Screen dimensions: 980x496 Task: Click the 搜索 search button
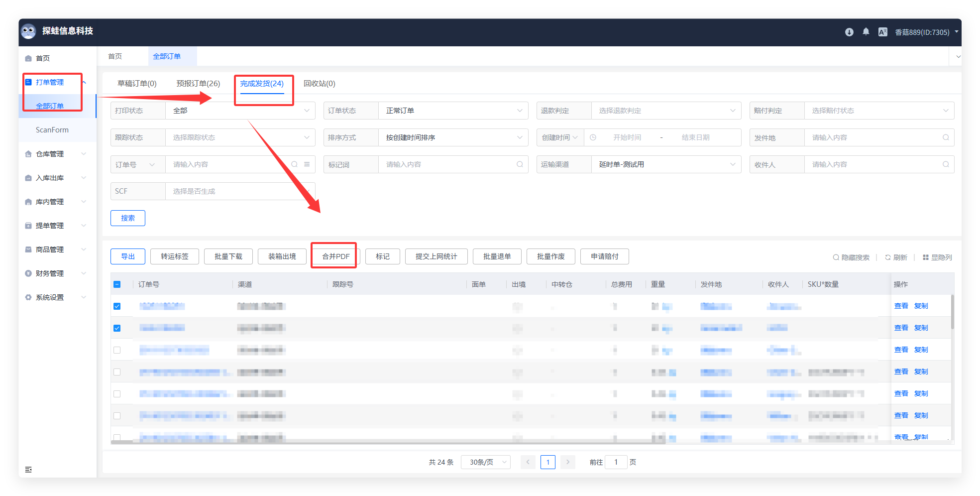click(128, 218)
